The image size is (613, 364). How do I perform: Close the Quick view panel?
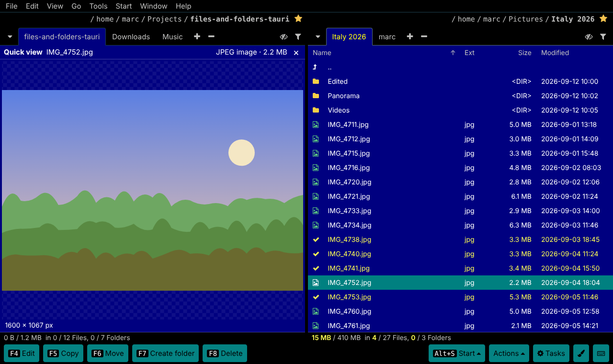pos(296,53)
